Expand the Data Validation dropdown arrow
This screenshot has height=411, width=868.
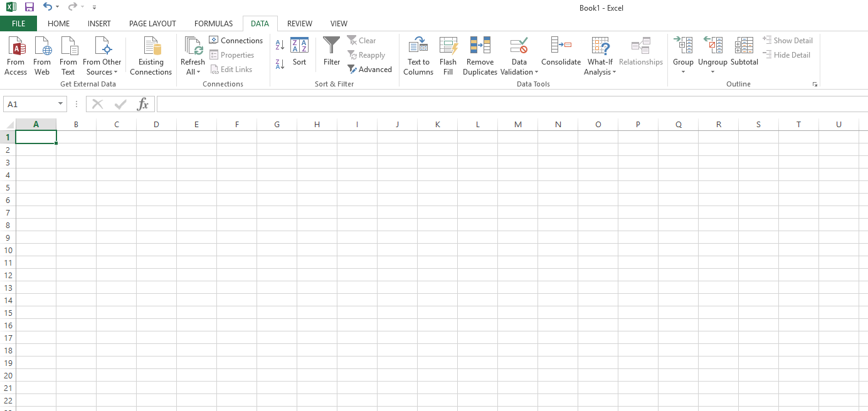coord(536,73)
